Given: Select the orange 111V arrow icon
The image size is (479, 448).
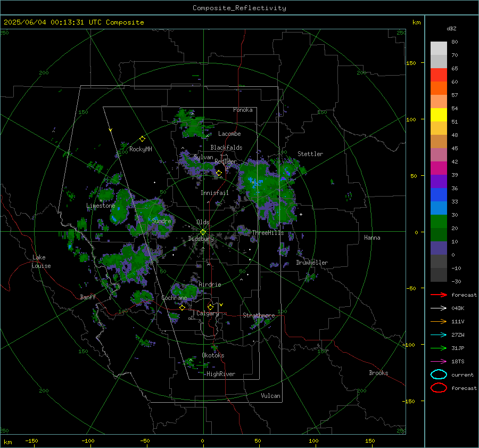Looking at the screenshot, I should [439, 321].
